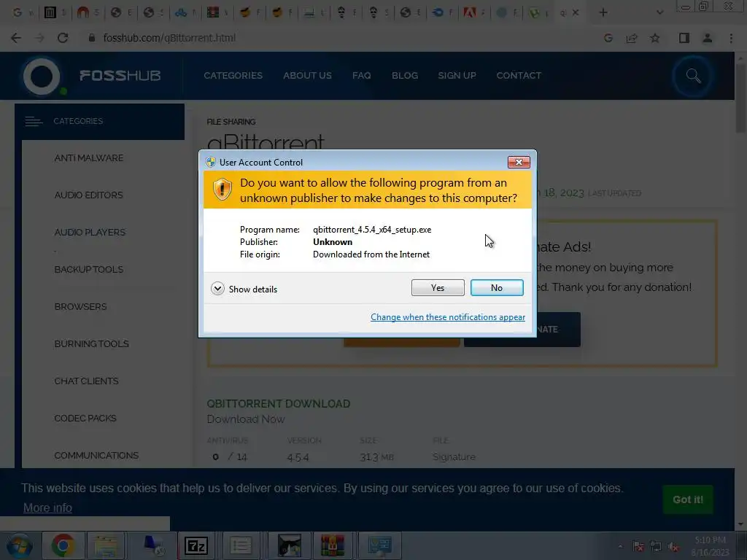
Task: Reload the FossHub page
Action: tap(63, 38)
